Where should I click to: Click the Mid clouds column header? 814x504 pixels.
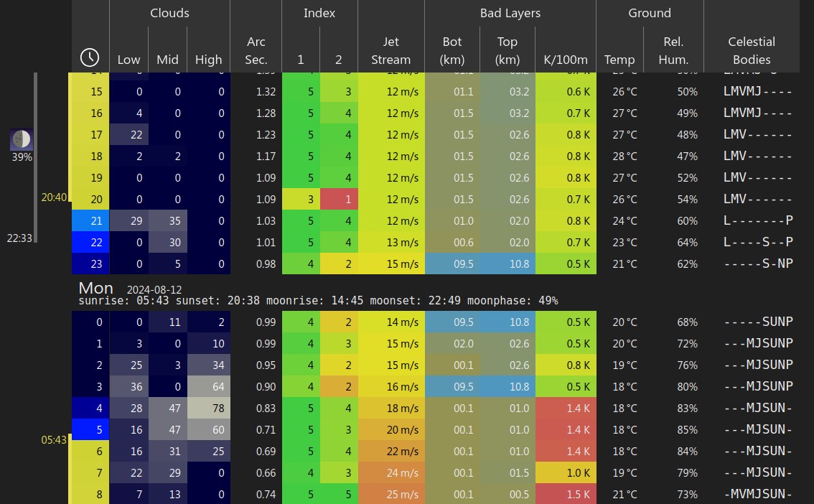[x=167, y=60]
